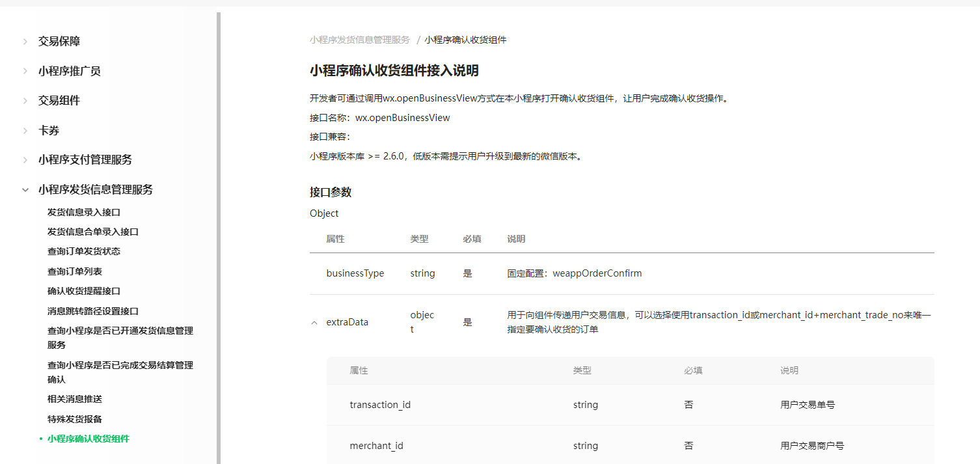Open 消息跳转路径设置接口 page
This screenshot has height=464, width=980.
[93, 311]
